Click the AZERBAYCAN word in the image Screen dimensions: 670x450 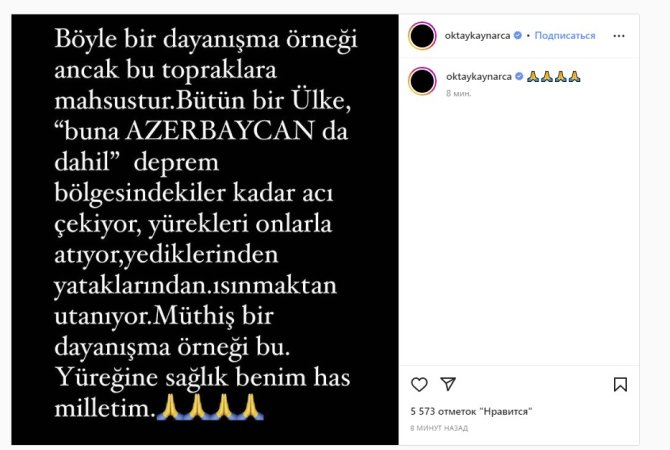220,131
